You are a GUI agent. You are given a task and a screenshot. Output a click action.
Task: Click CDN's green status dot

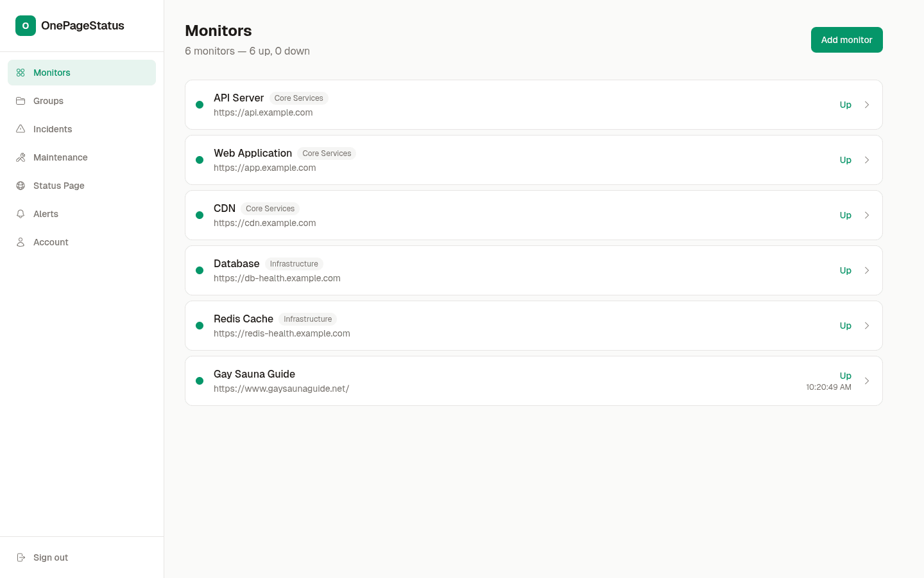(x=200, y=215)
